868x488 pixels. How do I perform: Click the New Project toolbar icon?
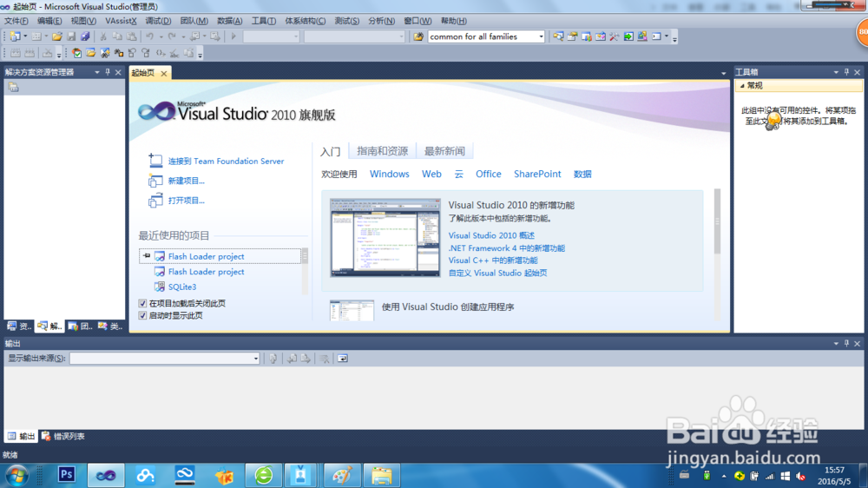tap(15, 36)
